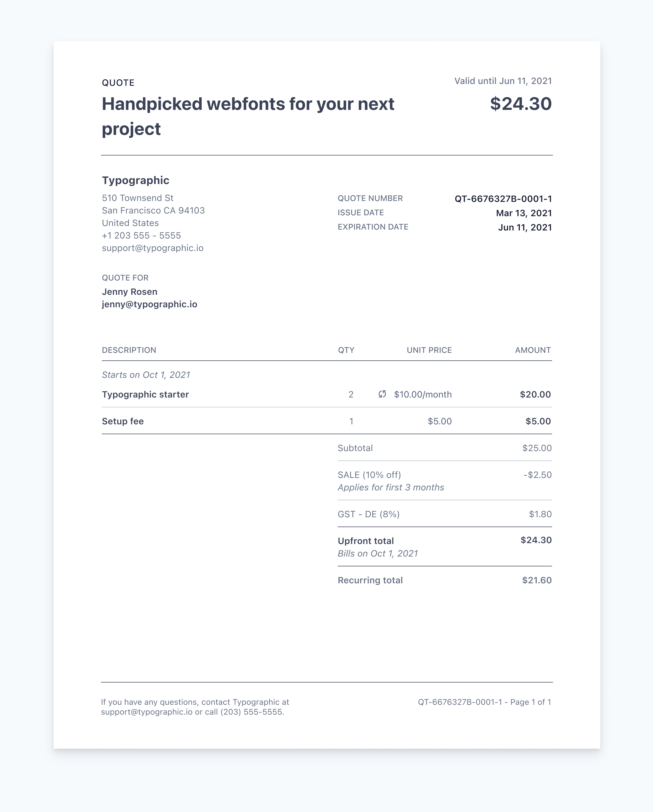This screenshot has width=653, height=812.
Task: Click the AMOUNT column header
Action: tap(533, 350)
